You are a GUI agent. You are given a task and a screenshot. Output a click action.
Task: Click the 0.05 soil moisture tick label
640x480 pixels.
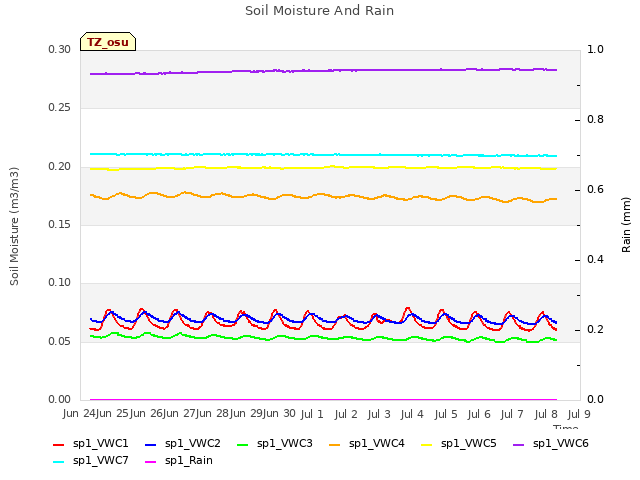coord(60,341)
